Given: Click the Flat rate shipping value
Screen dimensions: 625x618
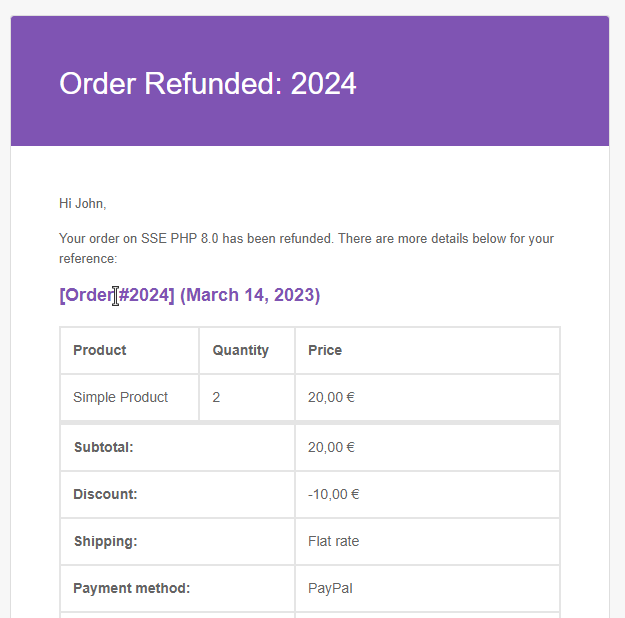Looking at the screenshot, I should [334, 541].
